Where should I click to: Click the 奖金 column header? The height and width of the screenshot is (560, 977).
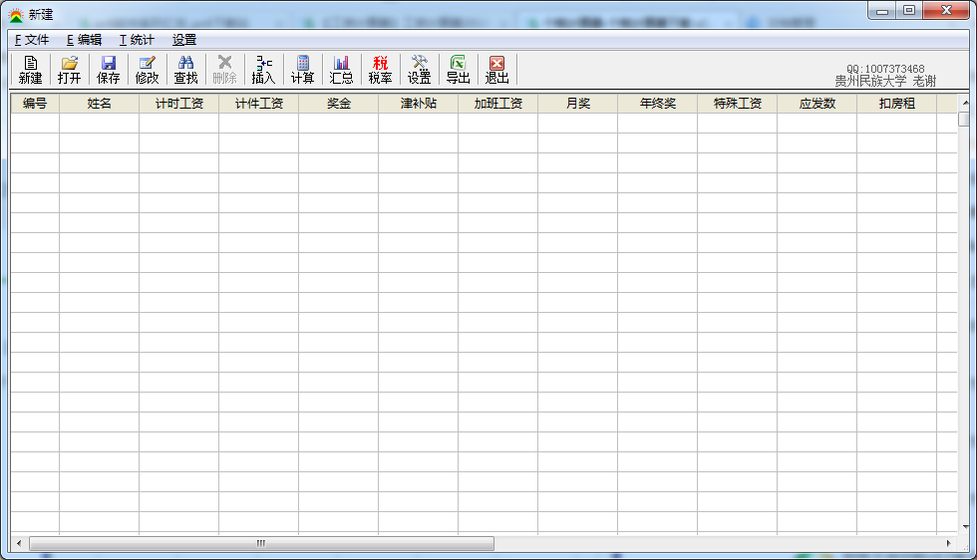338,104
